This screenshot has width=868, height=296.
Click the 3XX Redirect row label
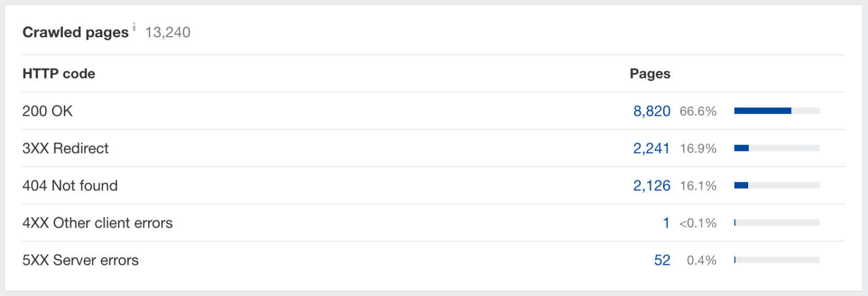click(66, 149)
